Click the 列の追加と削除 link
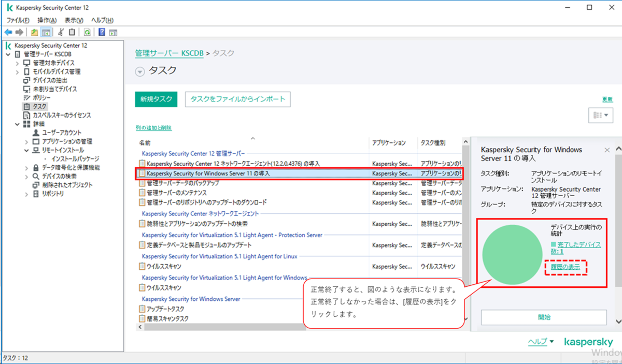 click(x=153, y=127)
